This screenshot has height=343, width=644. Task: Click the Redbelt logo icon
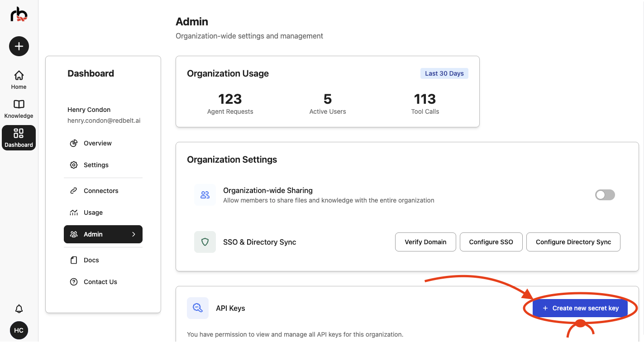click(x=19, y=14)
